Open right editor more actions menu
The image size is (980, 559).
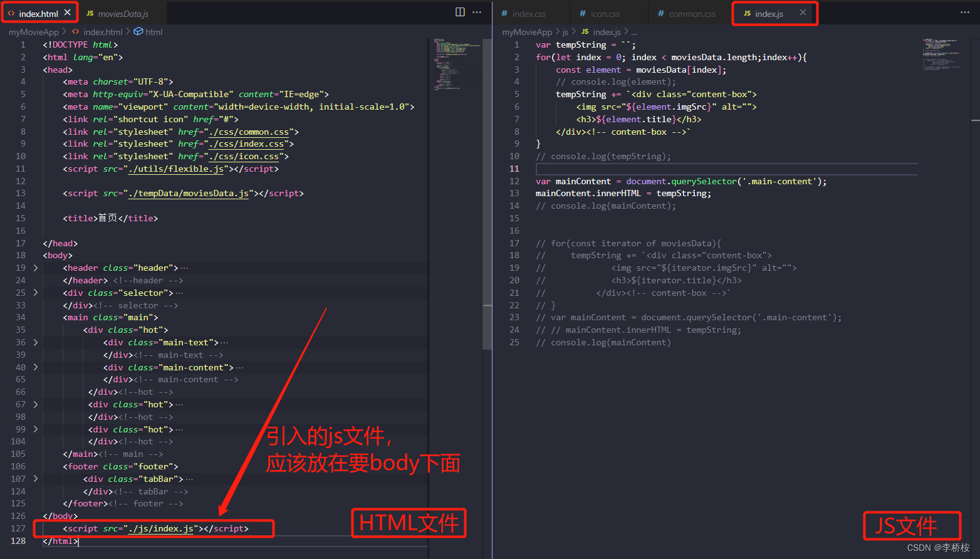pos(965,12)
